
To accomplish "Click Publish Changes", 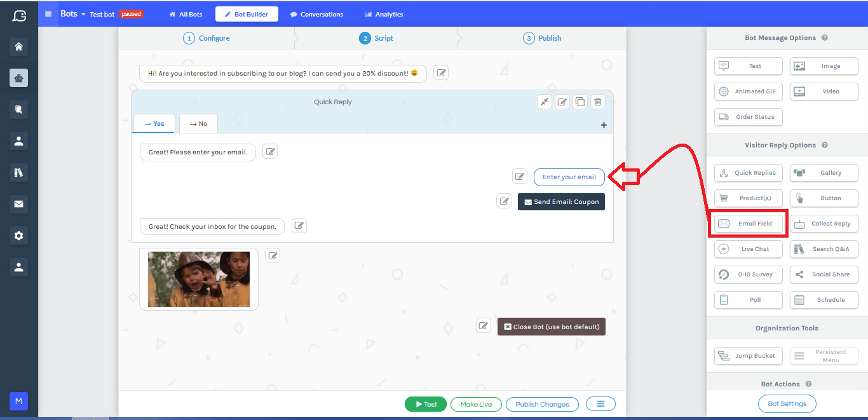I will click(542, 404).
